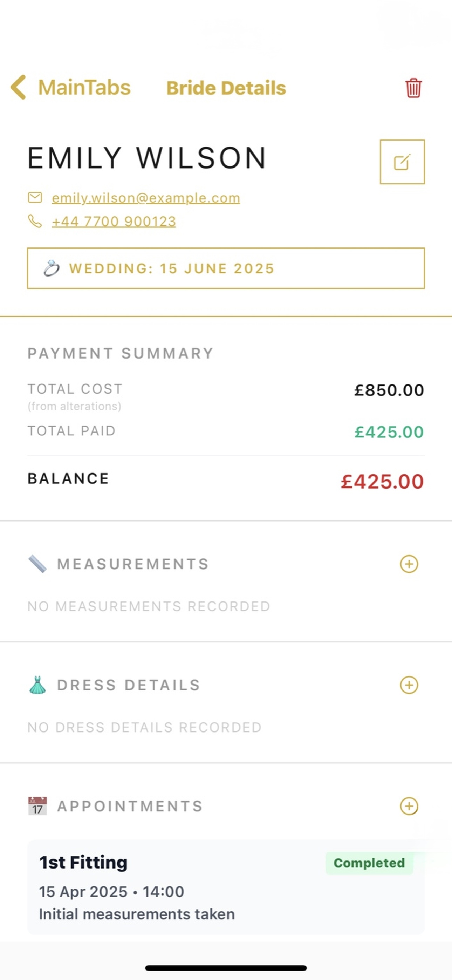This screenshot has height=980, width=452.
Task: Open email link emily.wilson@example.com
Action: click(146, 198)
